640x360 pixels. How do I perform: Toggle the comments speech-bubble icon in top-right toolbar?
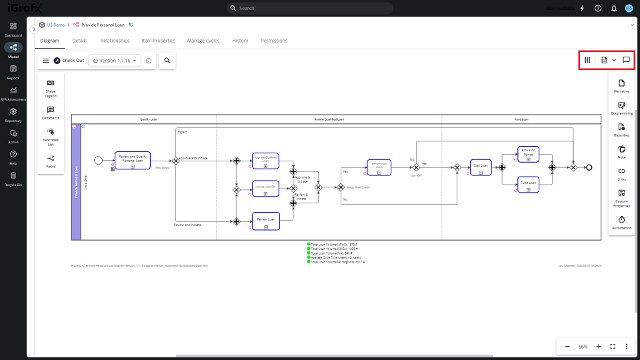pyautogui.click(x=626, y=60)
